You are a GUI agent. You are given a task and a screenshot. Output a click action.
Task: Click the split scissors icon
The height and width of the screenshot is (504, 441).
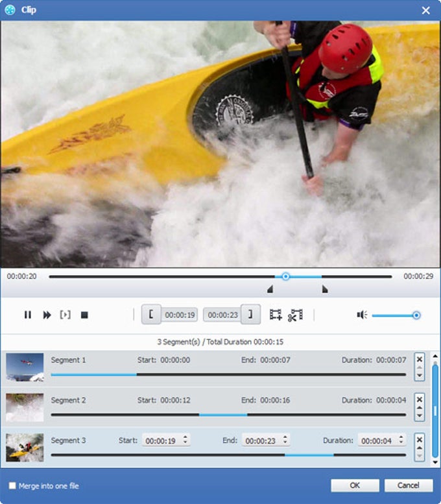tap(295, 315)
